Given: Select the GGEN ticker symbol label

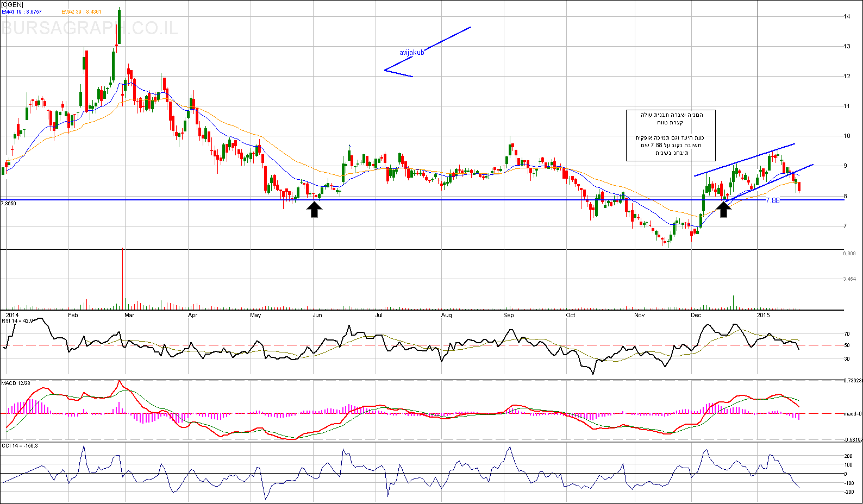Looking at the screenshot, I should click(x=12, y=5).
